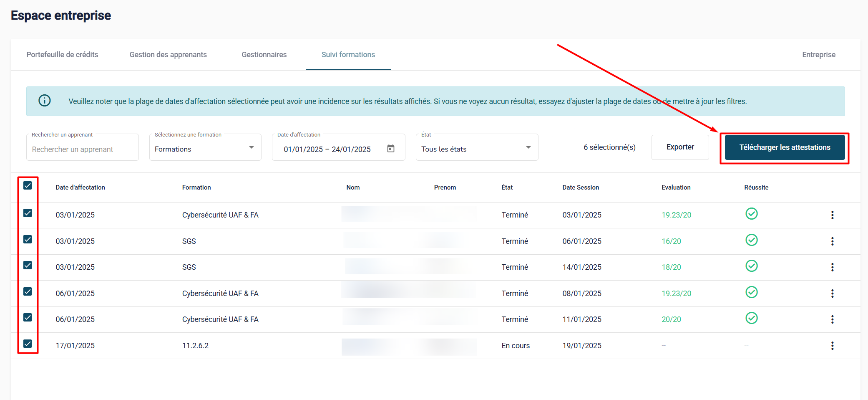Click the success checkmark for the 20/20 row

(x=751, y=319)
